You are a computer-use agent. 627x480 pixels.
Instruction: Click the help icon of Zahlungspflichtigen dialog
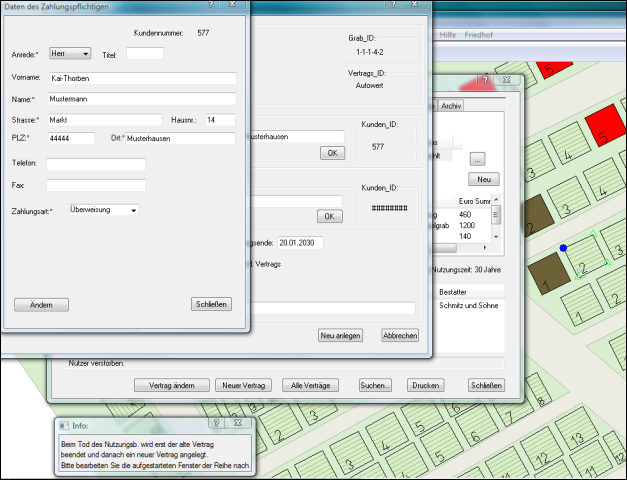coord(211,4)
